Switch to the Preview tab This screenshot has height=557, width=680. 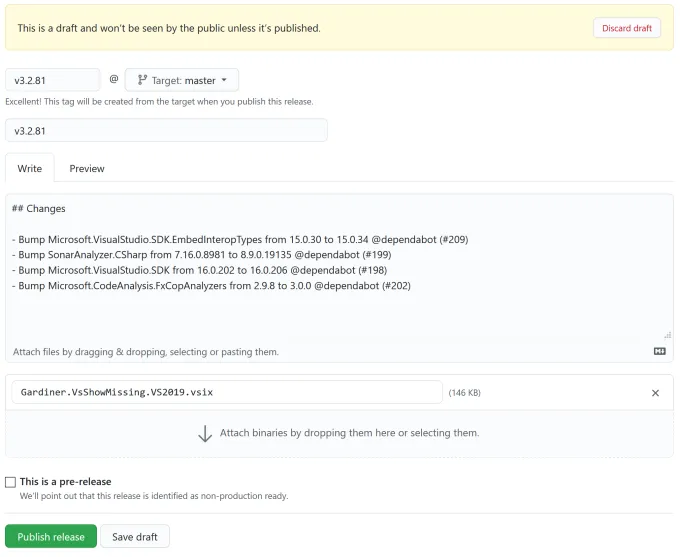click(87, 168)
